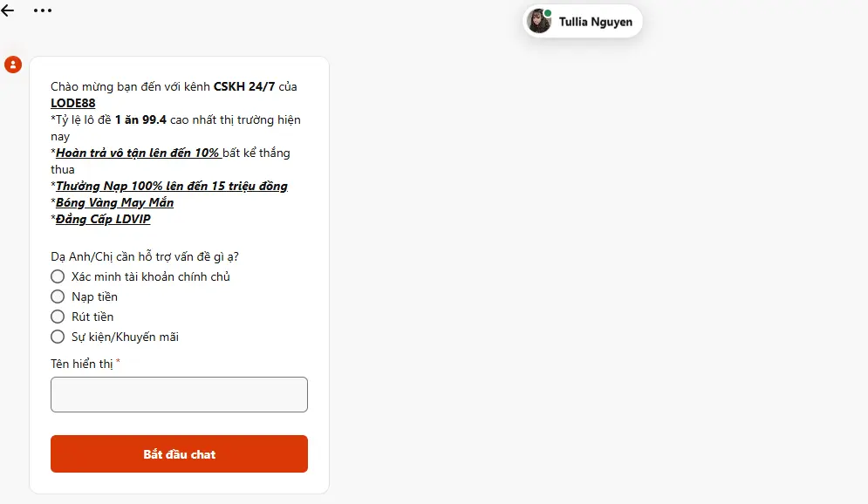
Task: Click the 'Dạ Anh/Chị cần hỗ trợ' question text
Action: click(145, 256)
